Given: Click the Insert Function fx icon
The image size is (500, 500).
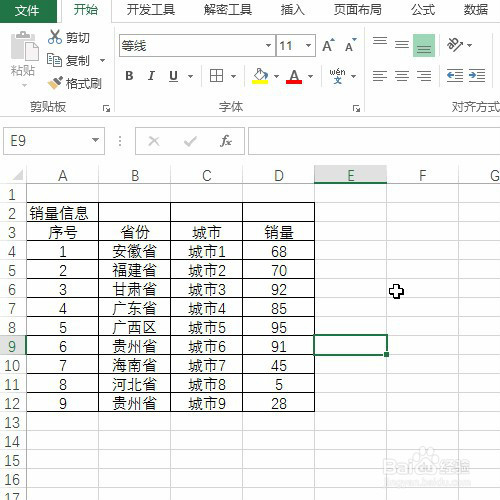Looking at the screenshot, I should (x=226, y=141).
